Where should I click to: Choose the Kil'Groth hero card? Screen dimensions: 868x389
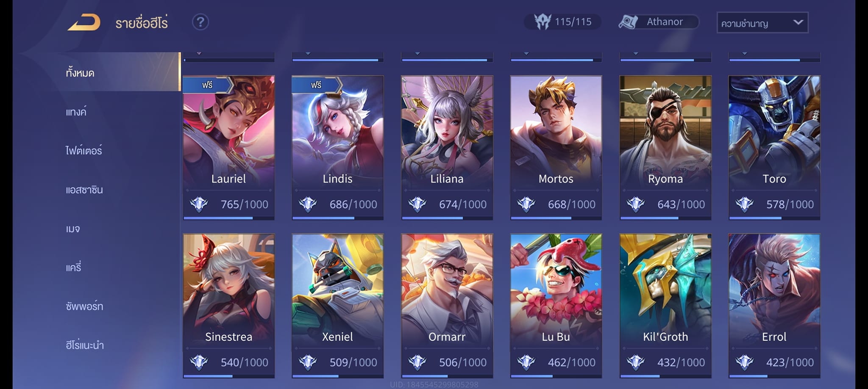click(x=665, y=306)
